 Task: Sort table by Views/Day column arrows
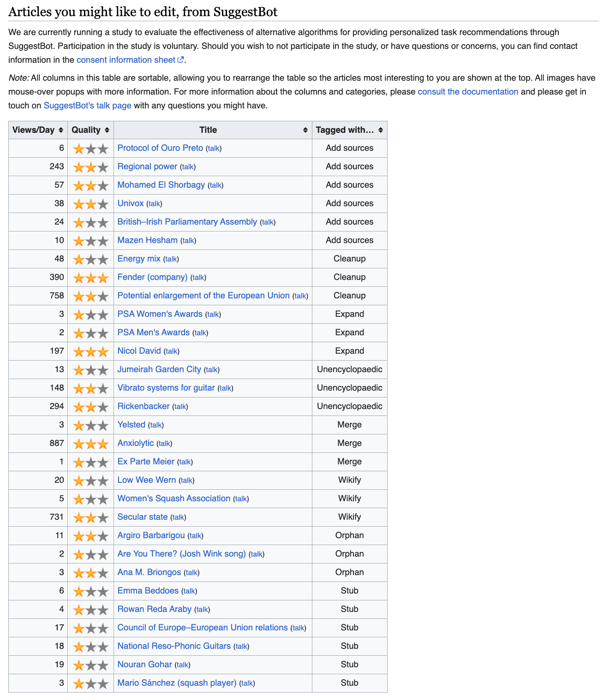coord(60,130)
